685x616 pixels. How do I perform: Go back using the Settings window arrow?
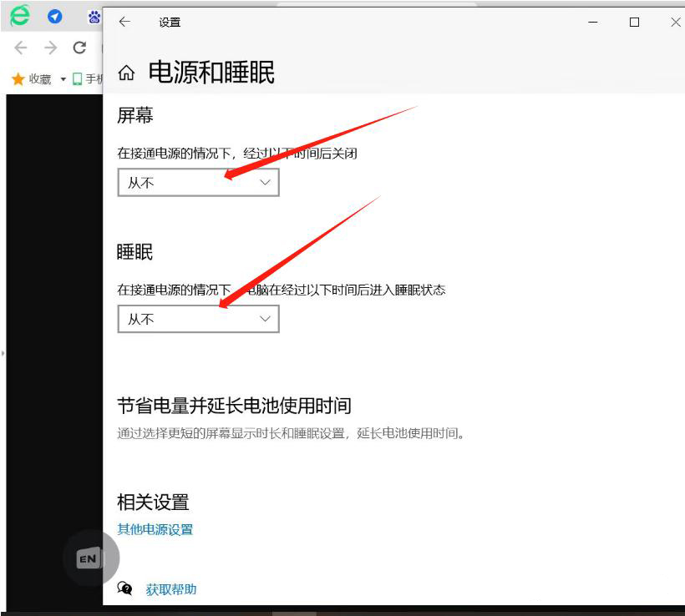coord(125,22)
